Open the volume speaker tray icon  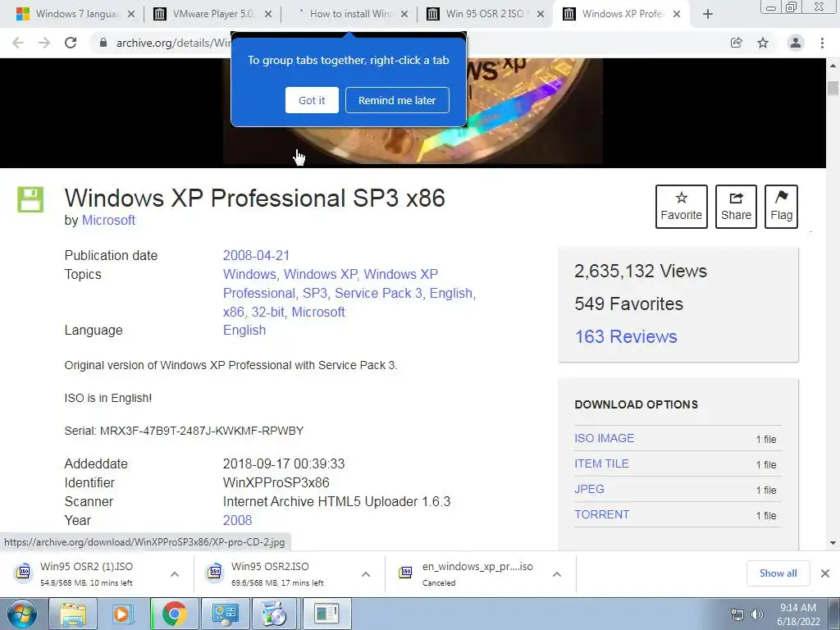pyautogui.click(x=757, y=614)
